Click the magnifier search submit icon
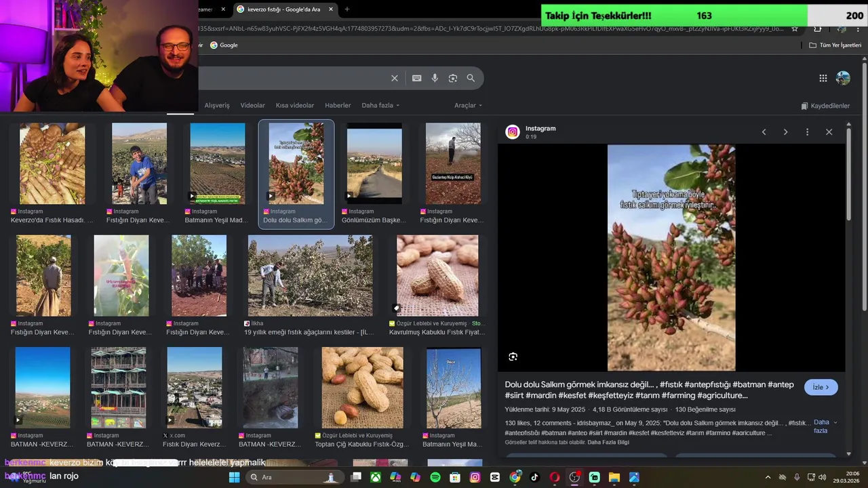868x488 pixels. pos(471,78)
